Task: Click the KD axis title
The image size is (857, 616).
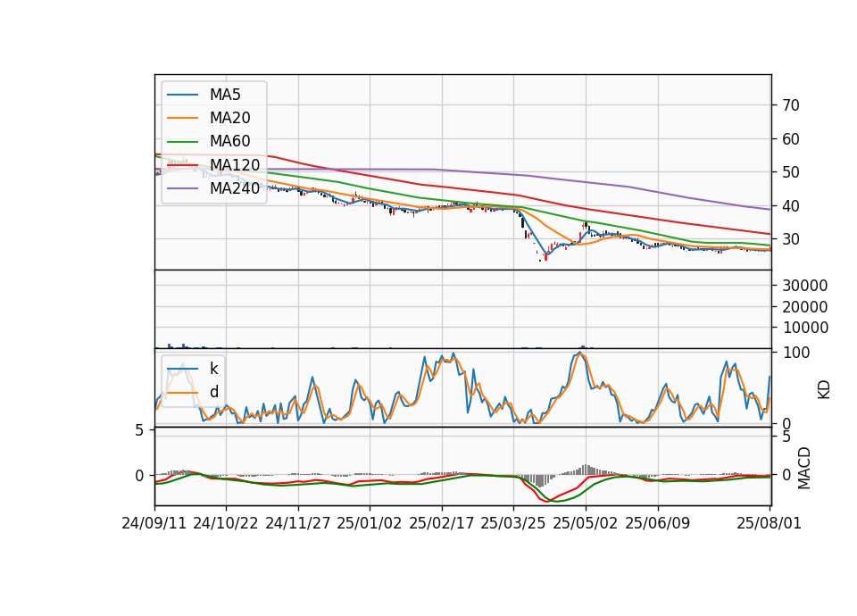Action: click(824, 389)
